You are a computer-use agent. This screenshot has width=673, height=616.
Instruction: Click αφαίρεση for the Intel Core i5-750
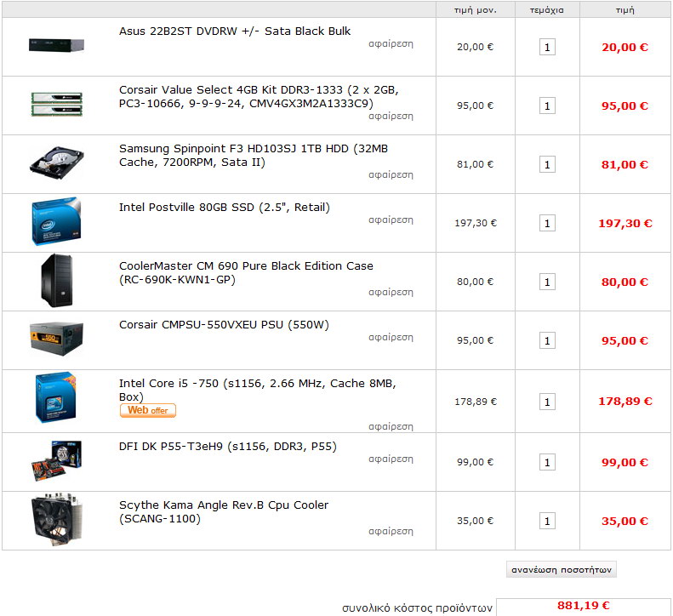(391, 427)
